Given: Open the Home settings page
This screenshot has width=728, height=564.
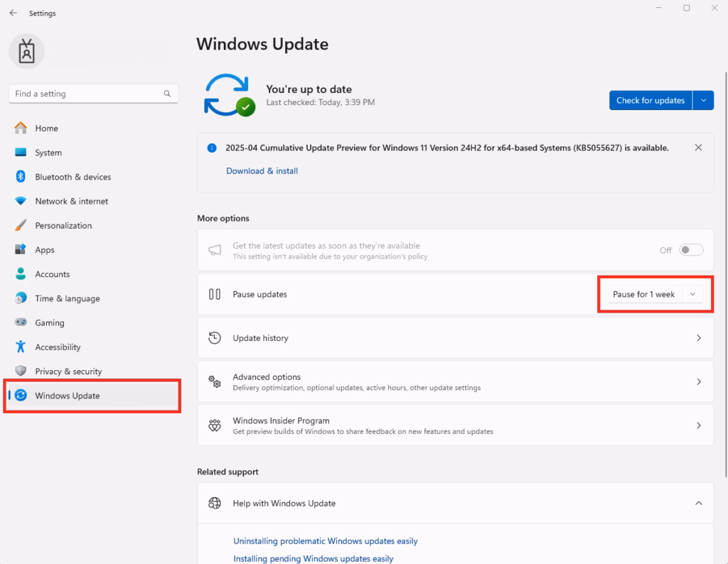Looking at the screenshot, I should coord(93,128).
